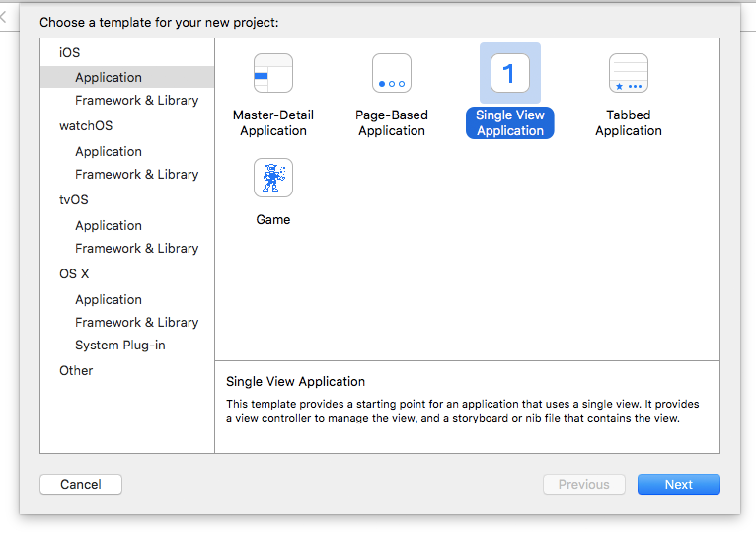Click the Cancel button
The width and height of the screenshot is (756, 538).
click(x=81, y=484)
